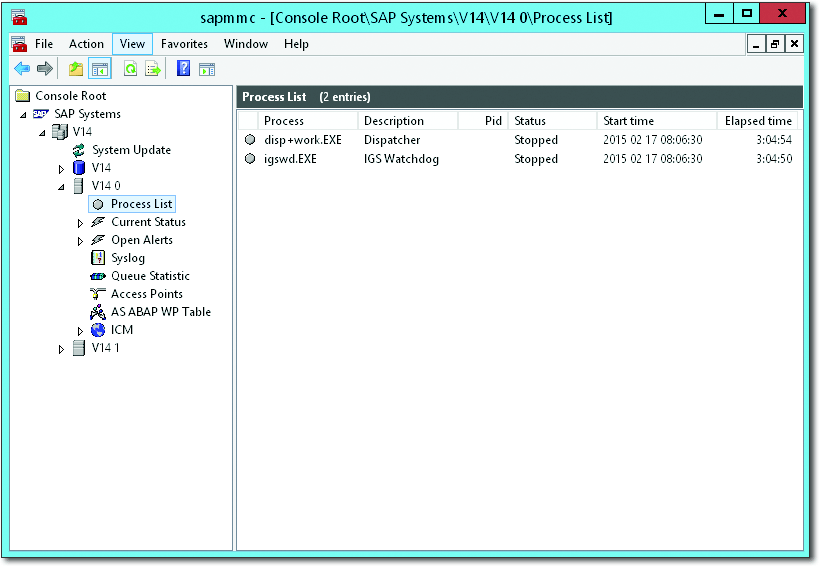Click the Up one level folder icon
Viewport: 819px width, 566px height.
76,68
